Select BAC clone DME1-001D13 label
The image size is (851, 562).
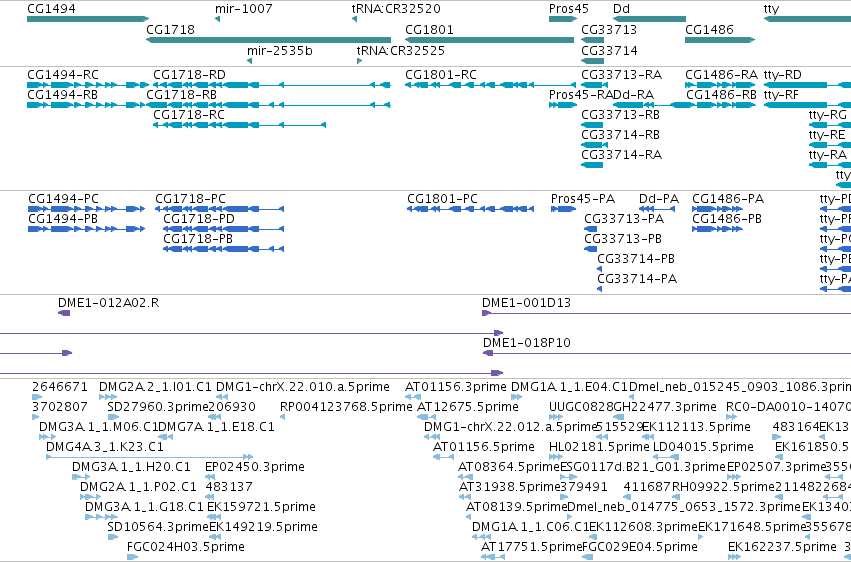[526, 303]
